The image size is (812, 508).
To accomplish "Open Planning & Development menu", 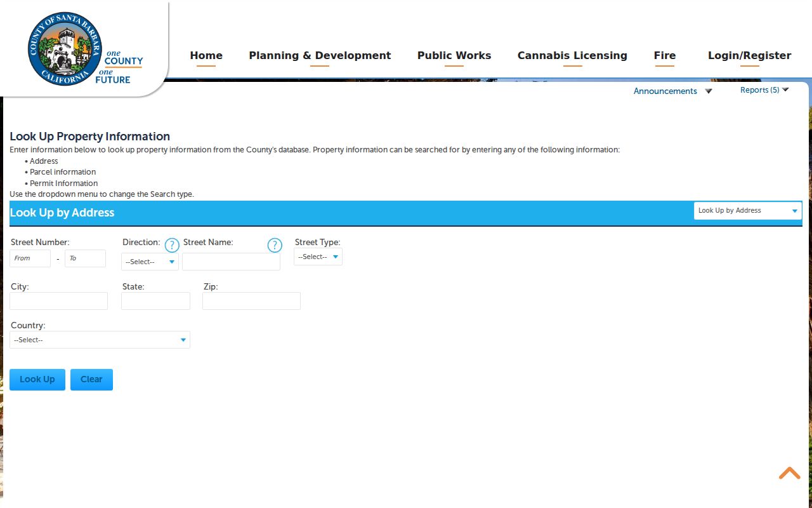I will pyautogui.click(x=320, y=56).
